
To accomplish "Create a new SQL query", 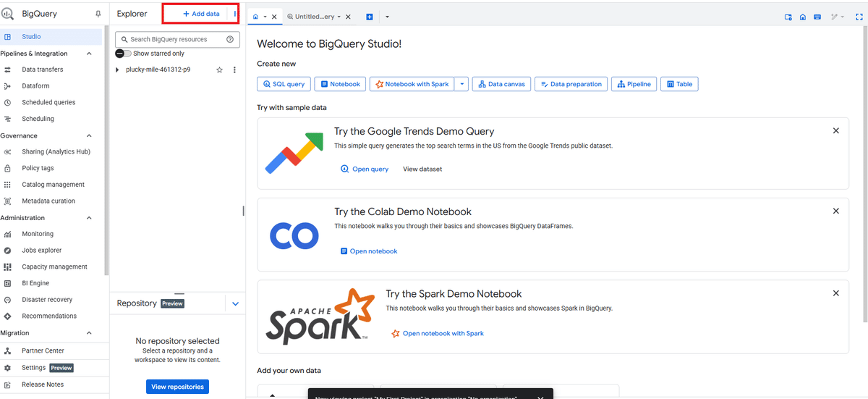I will coord(284,84).
